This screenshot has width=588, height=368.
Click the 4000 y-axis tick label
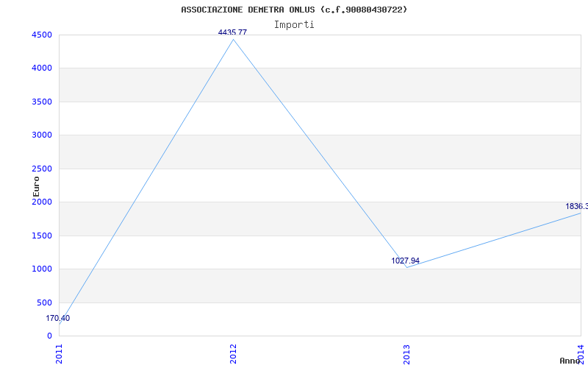tap(42, 68)
